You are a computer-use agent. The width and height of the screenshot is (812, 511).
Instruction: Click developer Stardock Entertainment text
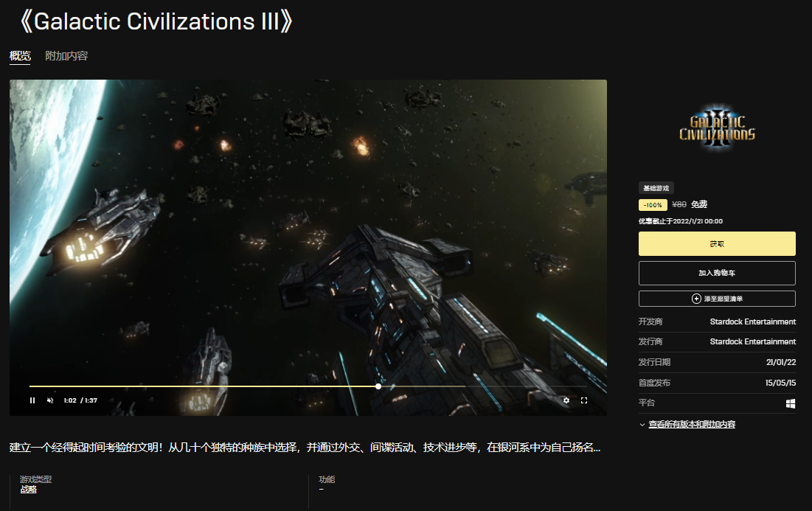(x=752, y=321)
